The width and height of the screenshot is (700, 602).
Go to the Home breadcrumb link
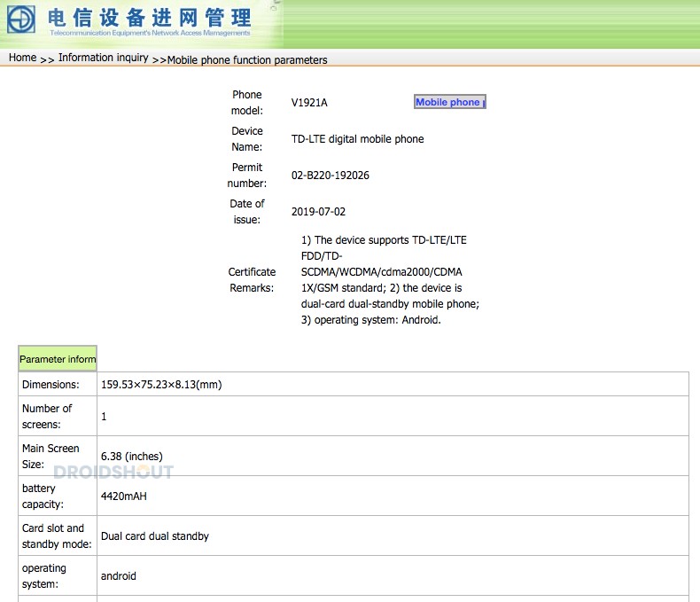point(22,59)
